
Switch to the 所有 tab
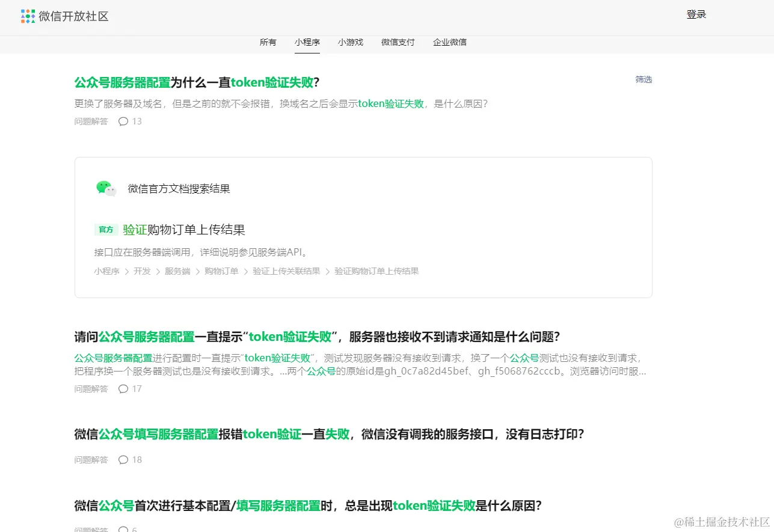268,42
